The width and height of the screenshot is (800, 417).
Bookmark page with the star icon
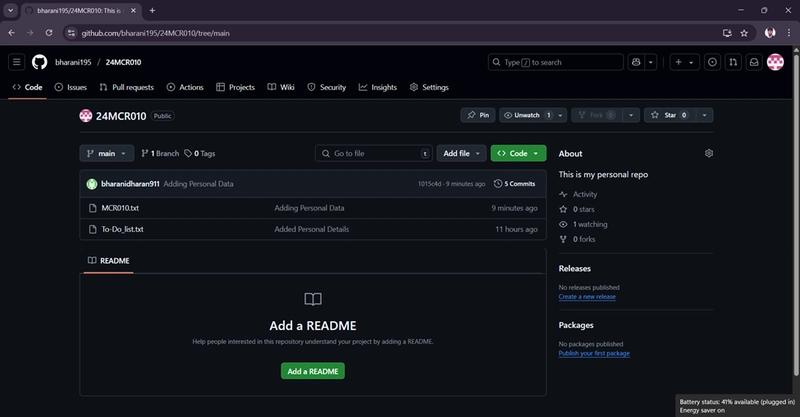[x=744, y=33]
